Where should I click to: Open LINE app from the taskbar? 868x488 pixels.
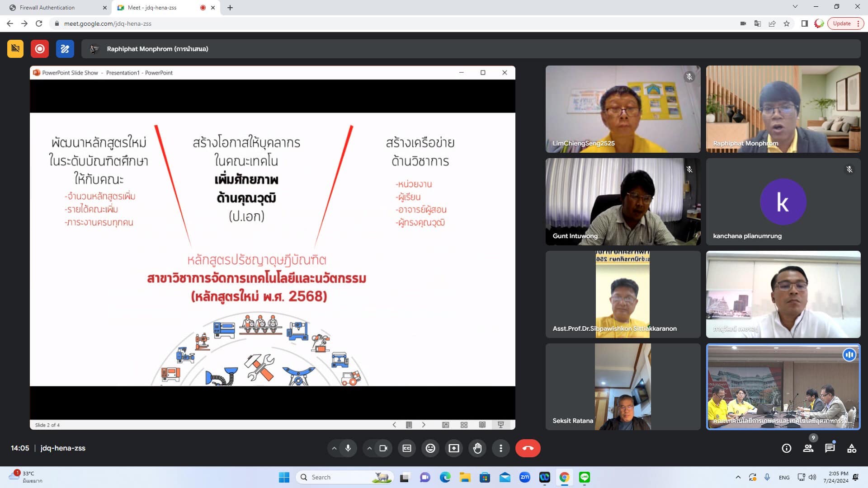(x=585, y=477)
